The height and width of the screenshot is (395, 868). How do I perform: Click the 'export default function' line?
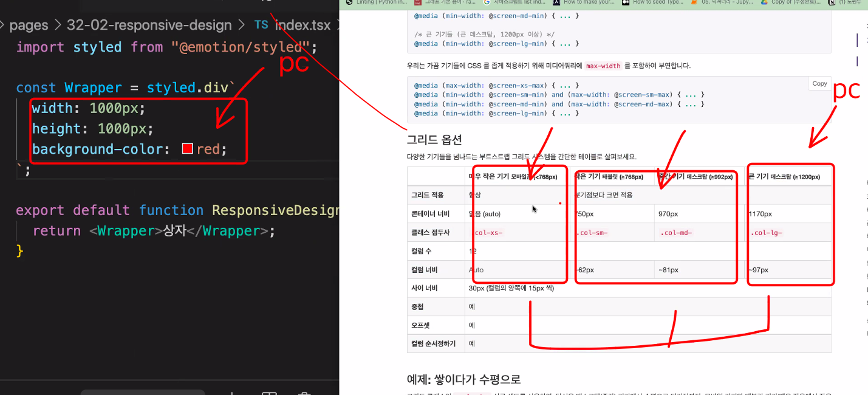tap(177, 210)
